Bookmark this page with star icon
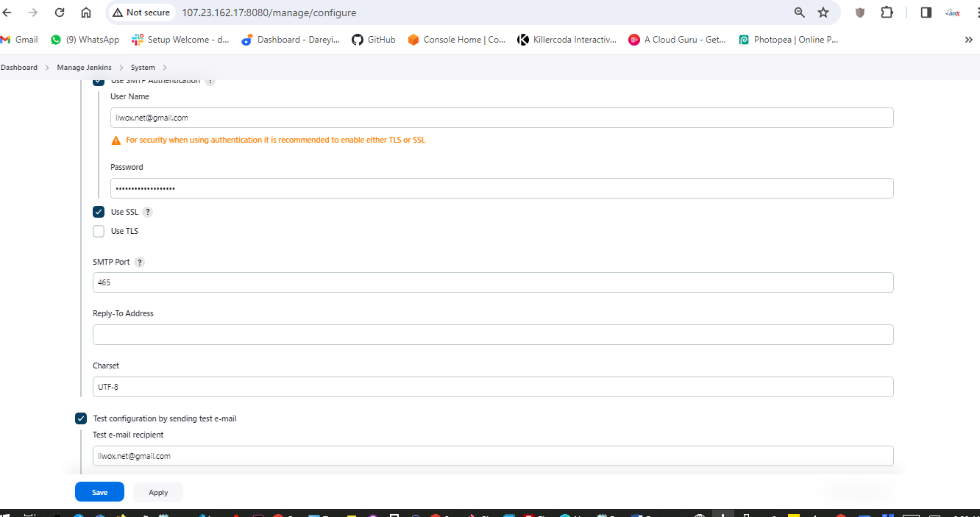980x517 pixels. (823, 13)
